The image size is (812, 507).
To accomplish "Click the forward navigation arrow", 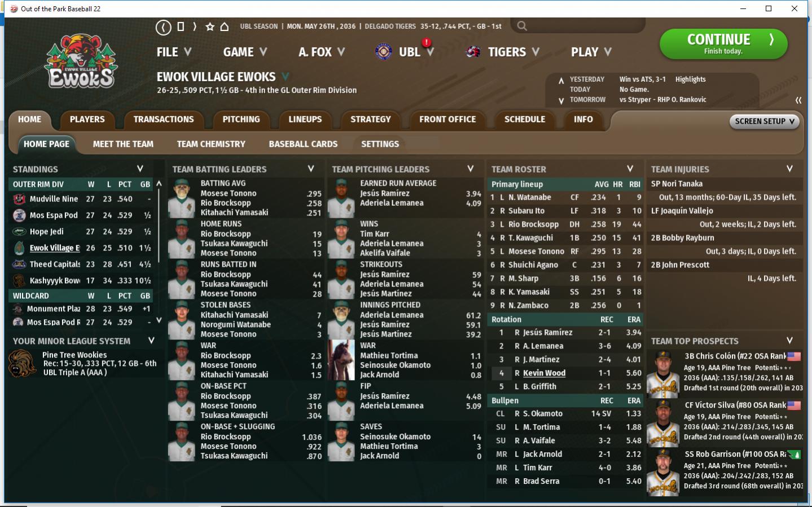I will pyautogui.click(x=195, y=27).
